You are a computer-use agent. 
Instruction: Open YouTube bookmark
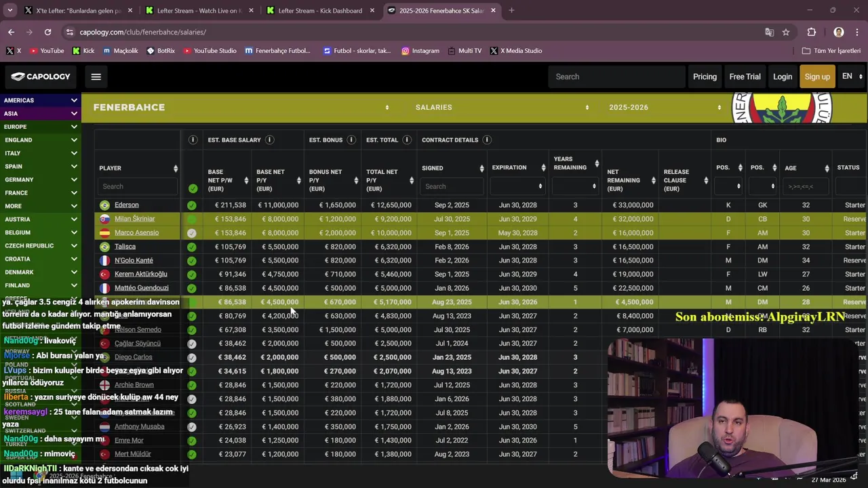pyautogui.click(x=46, y=51)
